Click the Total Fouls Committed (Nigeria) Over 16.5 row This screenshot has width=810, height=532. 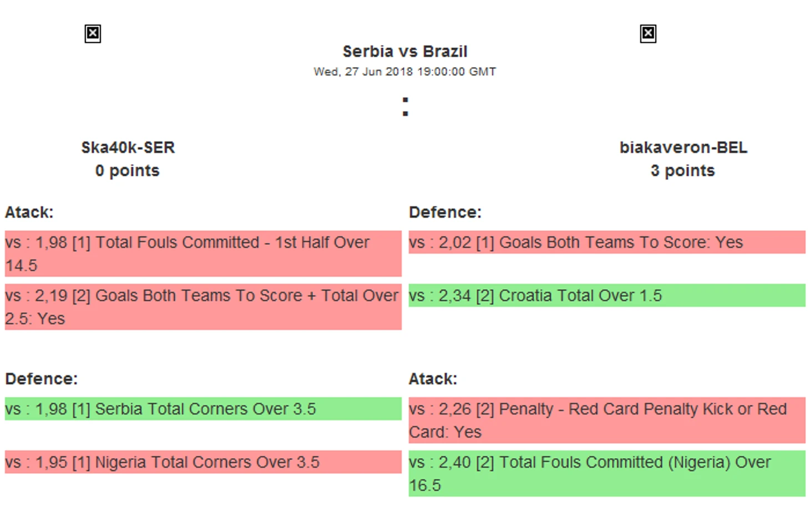606,473
